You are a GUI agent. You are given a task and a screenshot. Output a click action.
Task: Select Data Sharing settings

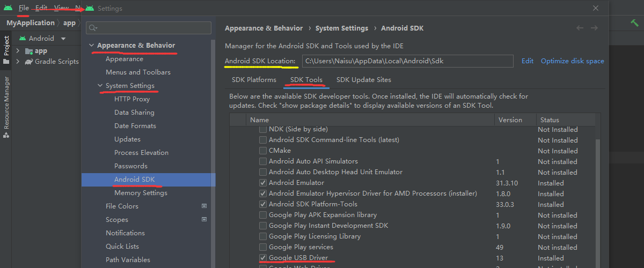click(x=134, y=113)
